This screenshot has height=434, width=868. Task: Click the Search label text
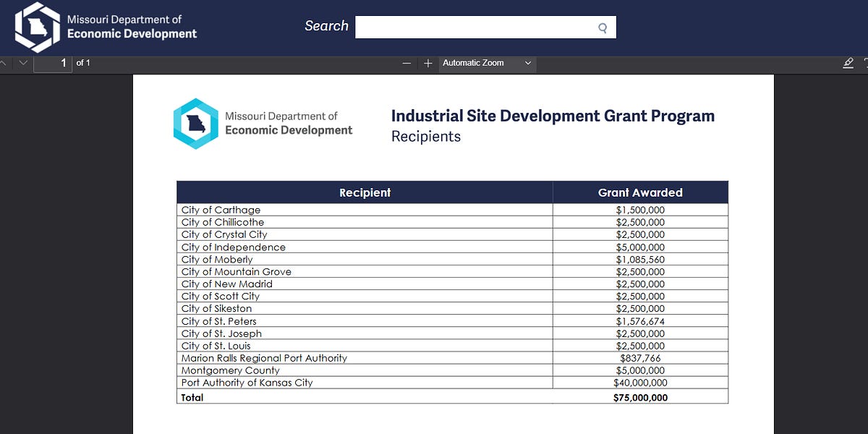[x=326, y=26]
